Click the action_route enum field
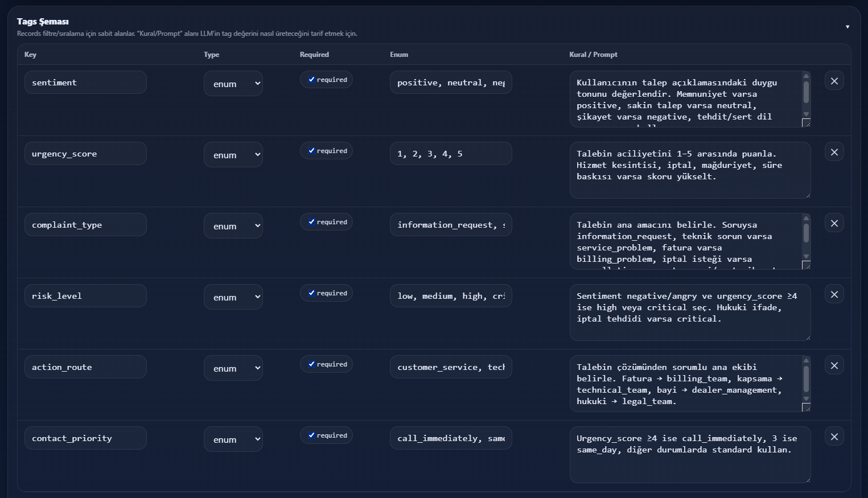 [450, 367]
